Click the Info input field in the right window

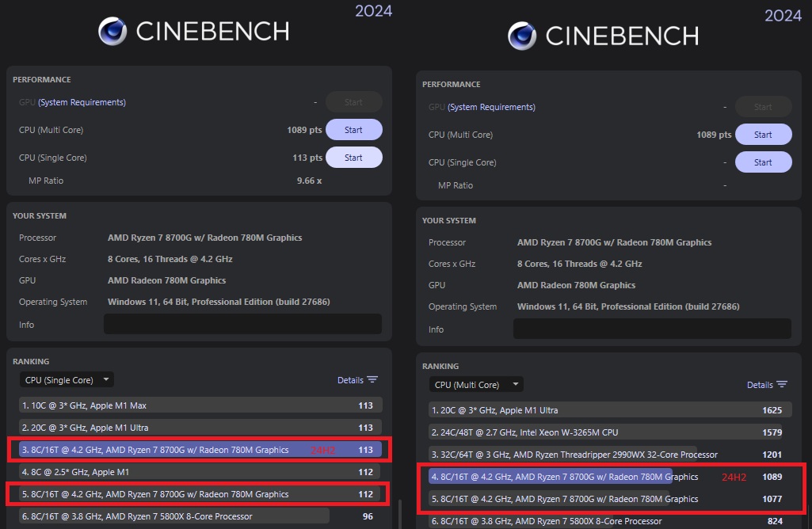click(652, 329)
